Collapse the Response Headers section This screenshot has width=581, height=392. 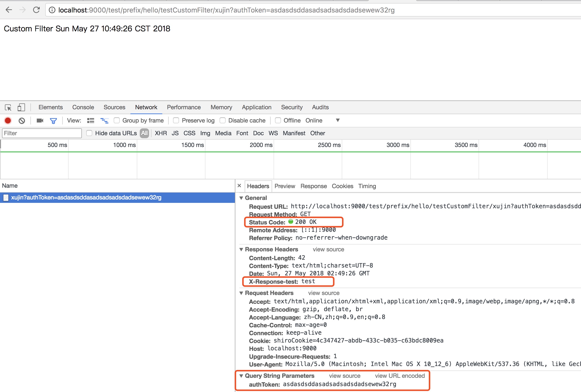(x=241, y=249)
